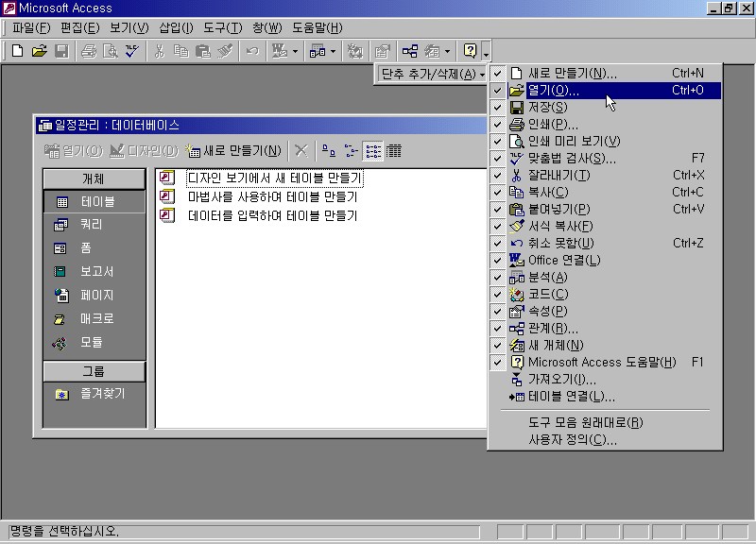756x544 pixels.
Task: Uncheck 취소 못함(U) in the button list
Action: (x=606, y=244)
